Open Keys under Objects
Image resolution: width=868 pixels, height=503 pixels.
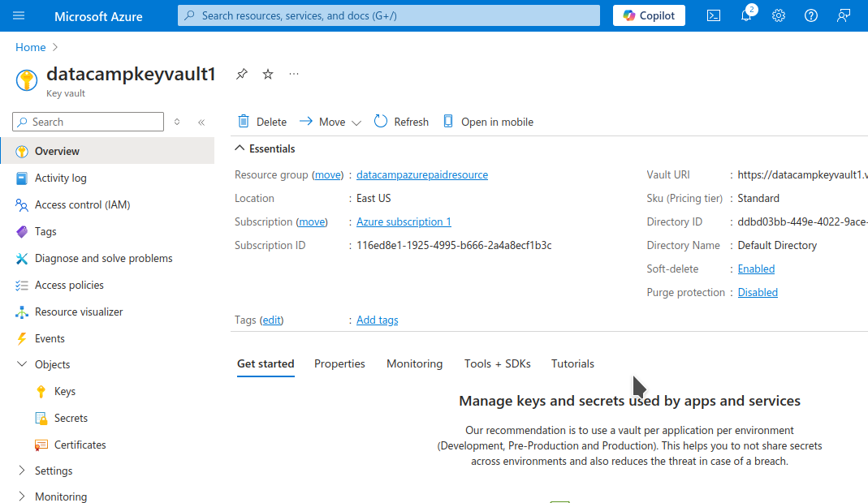tap(65, 391)
